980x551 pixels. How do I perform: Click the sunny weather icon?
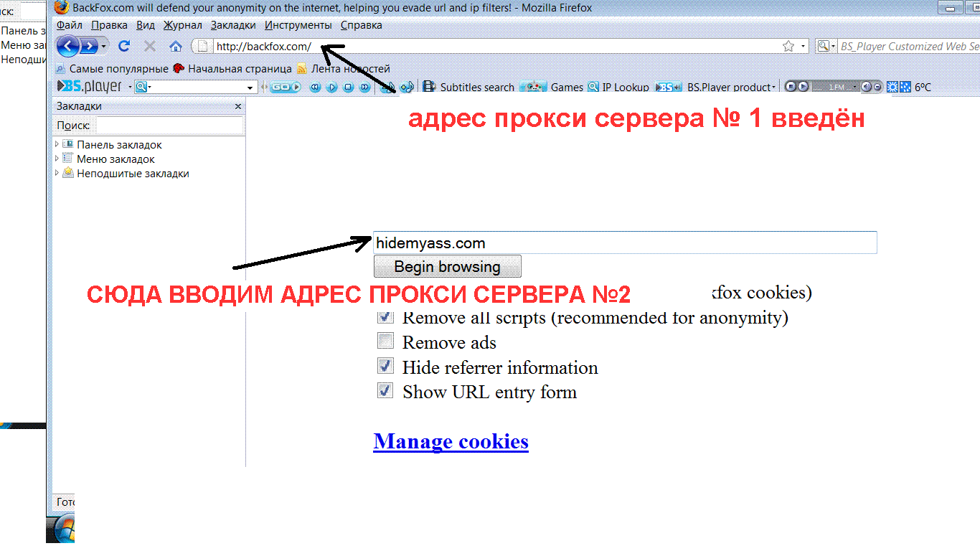[x=892, y=87]
